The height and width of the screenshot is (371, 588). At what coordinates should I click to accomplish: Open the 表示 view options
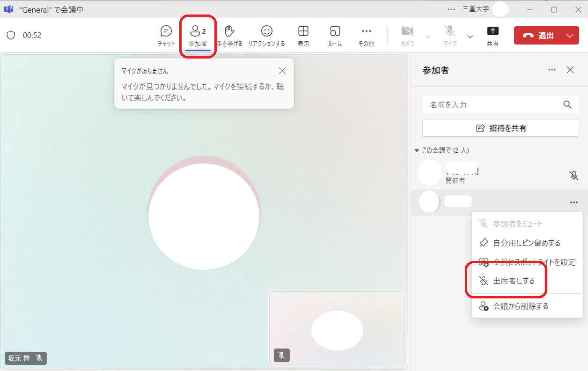pos(303,36)
